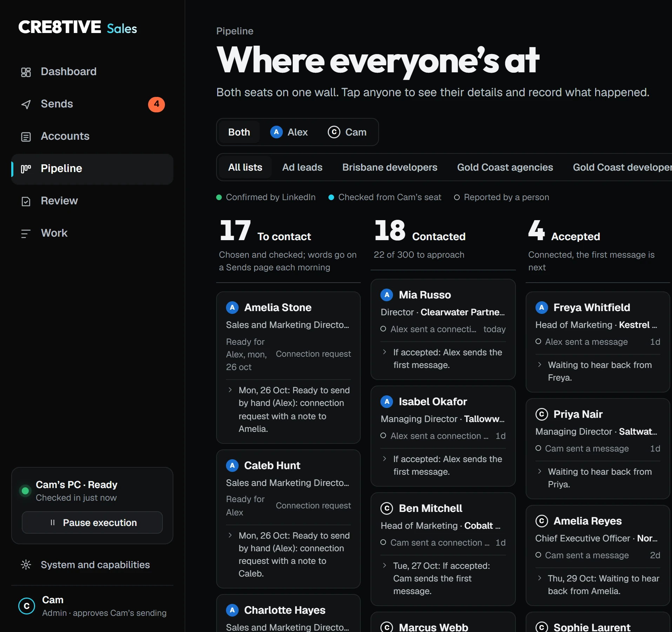
Task: Expand Priya Nair's waiting note chevron
Action: point(540,471)
